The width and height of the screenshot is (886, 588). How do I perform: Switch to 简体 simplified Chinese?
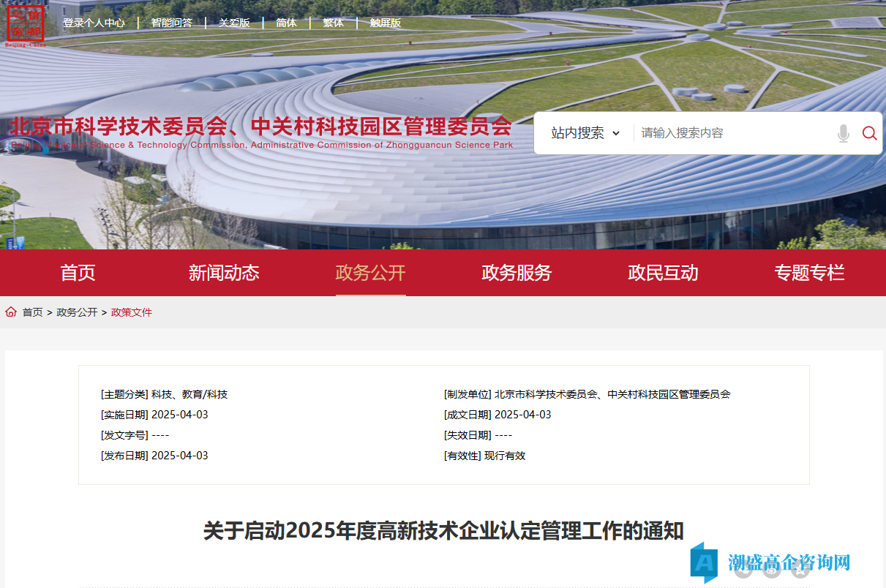click(286, 23)
